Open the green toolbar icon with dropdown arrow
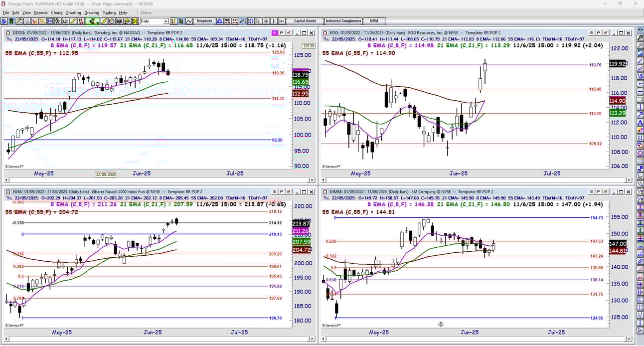The height and width of the screenshot is (346, 644). pyautogui.click(x=93, y=21)
